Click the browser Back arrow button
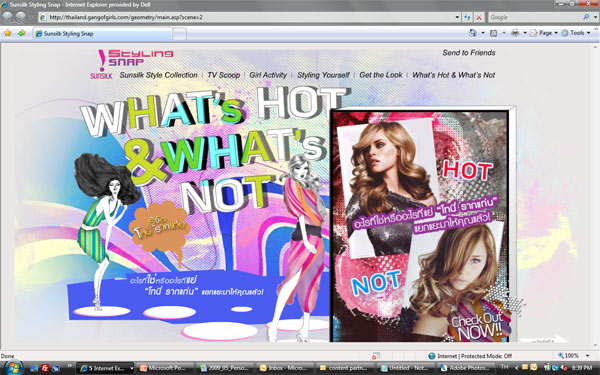Screen dimensions: 600x375 pos(7,17)
